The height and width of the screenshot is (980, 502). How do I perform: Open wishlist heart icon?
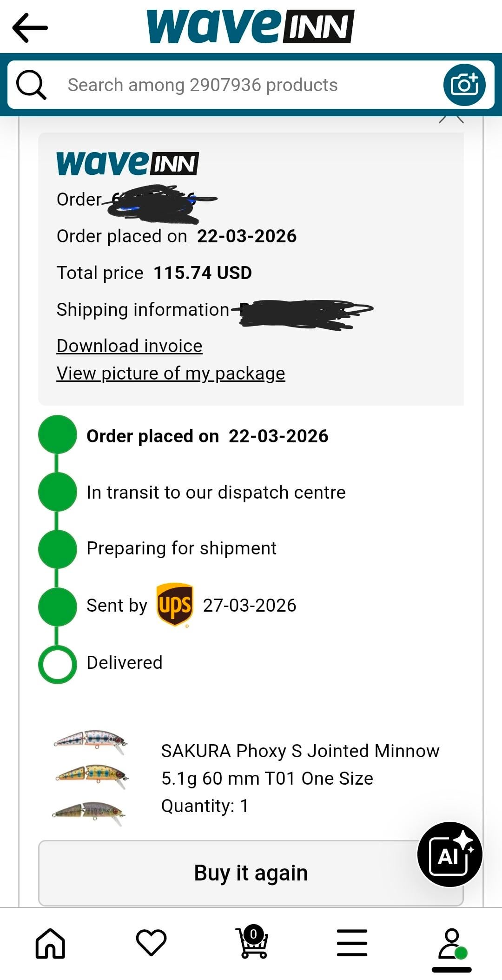(x=151, y=943)
